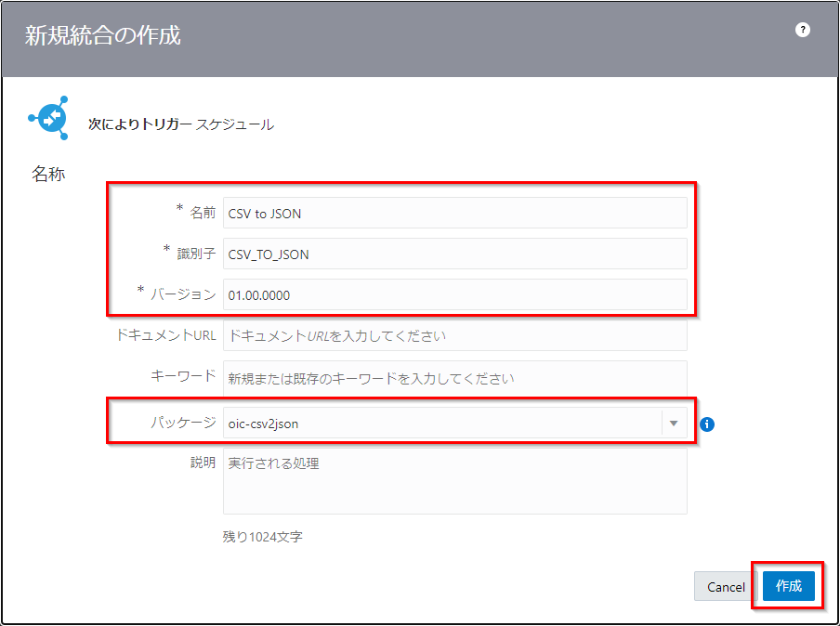The image size is (840, 626).
Task: Click the blue scheduled integration icon
Action: coord(48,118)
